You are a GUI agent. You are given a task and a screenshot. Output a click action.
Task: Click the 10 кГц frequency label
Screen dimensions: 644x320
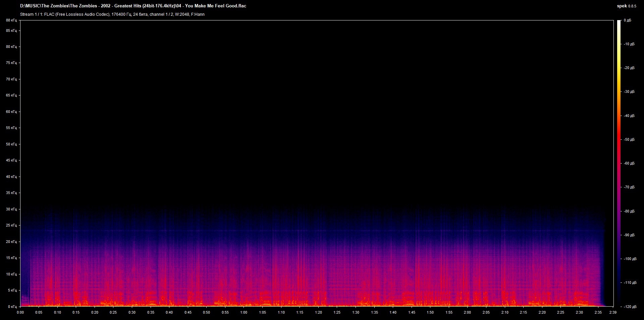tap(11, 274)
